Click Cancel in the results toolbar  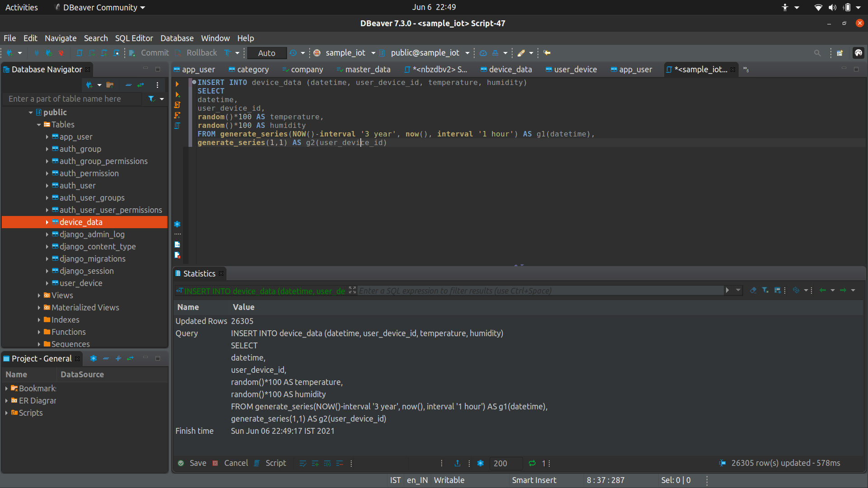tap(231, 463)
